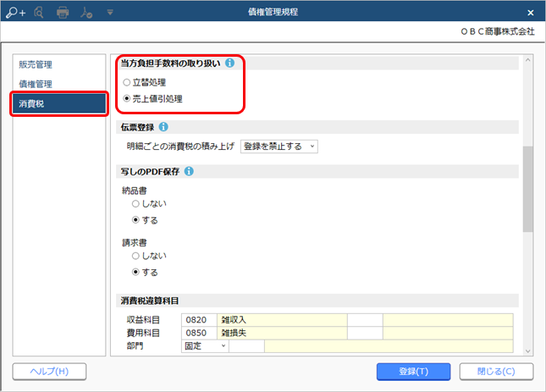
Task: Click the scrollbar up arrow
Action: point(528,60)
